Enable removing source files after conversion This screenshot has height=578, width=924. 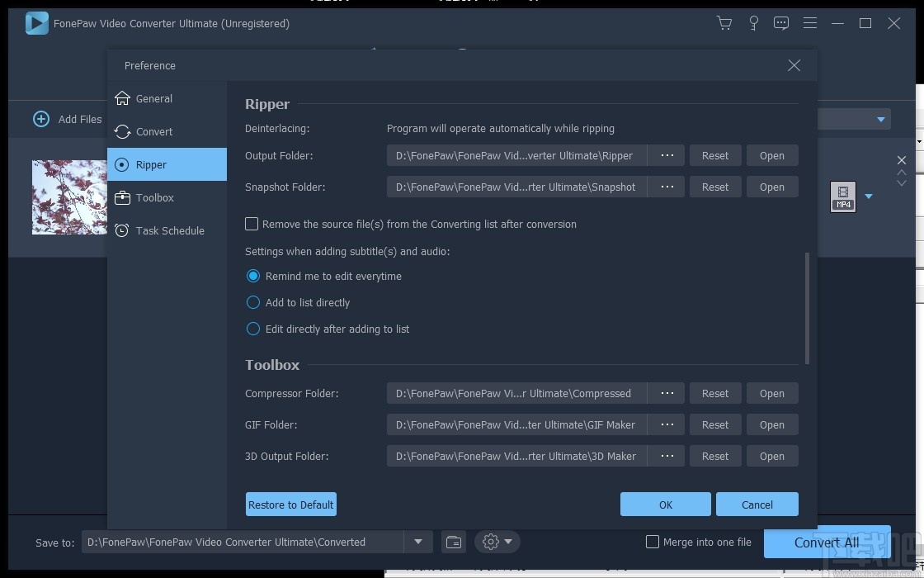point(252,224)
